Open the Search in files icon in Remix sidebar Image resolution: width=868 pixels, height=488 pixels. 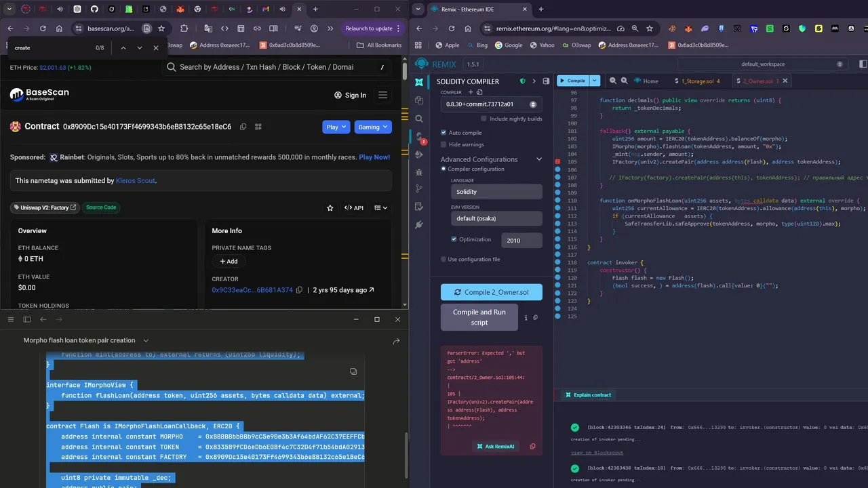419,119
